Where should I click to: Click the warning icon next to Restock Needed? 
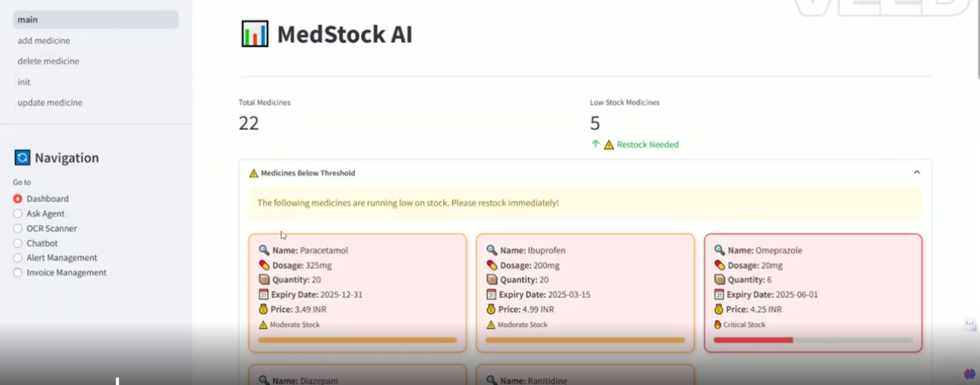tap(608, 145)
